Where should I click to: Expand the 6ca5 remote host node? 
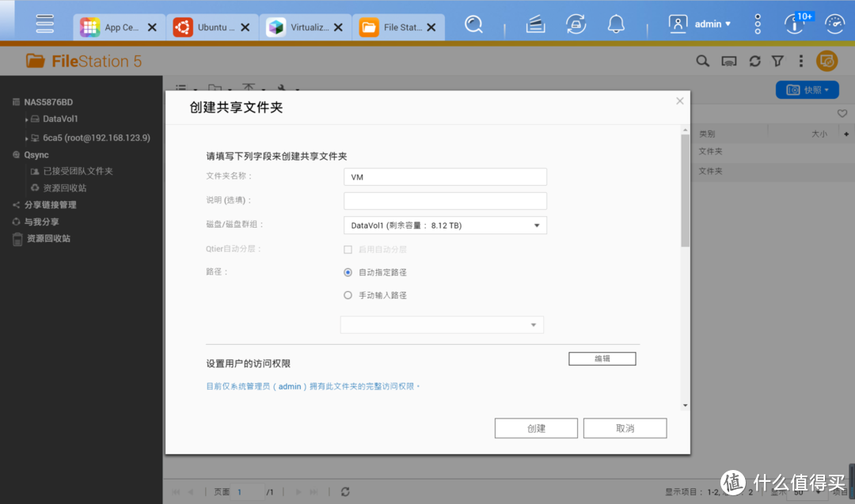point(26,138)
